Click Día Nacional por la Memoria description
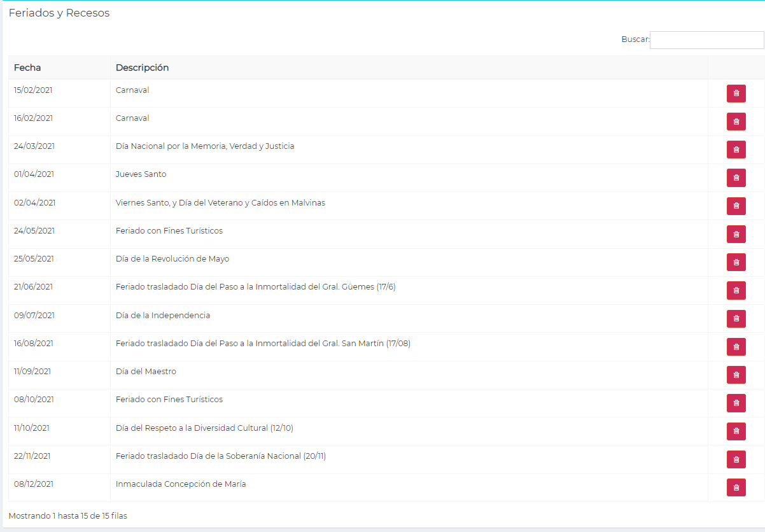765x532 pixels. (x=205, y=146)
